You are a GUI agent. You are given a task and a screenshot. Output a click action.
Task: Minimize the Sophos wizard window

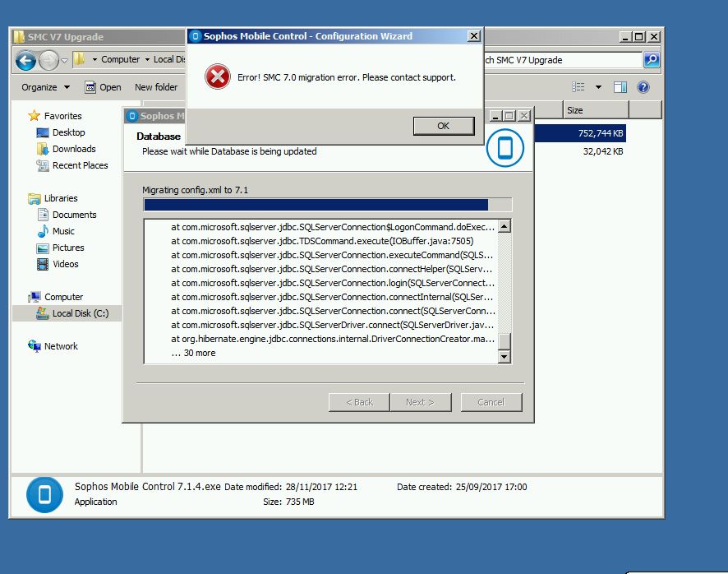pyautogui.click(x=495, y=116)
